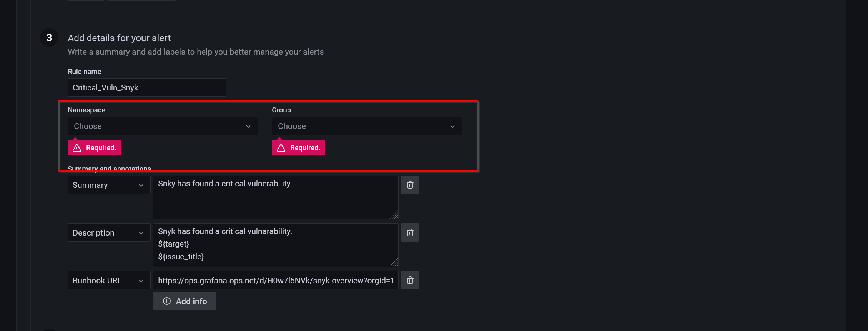868x331 pixels.
Task: Select the Runbook URL value field
Action: click(x=275, y=280)
